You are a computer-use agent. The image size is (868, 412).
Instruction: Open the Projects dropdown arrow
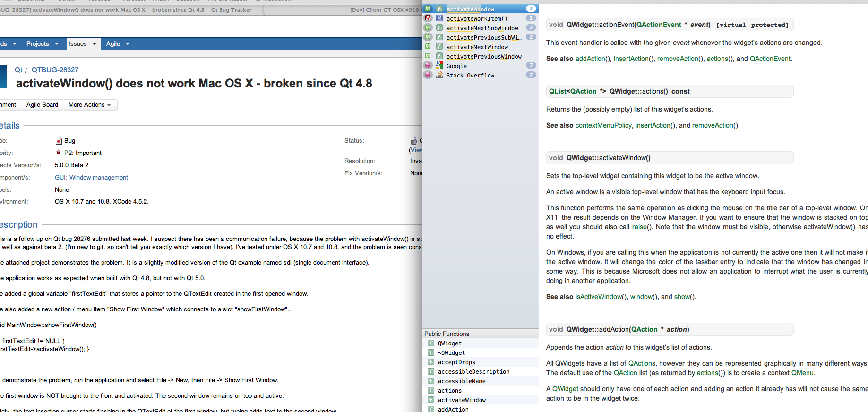tap(57, 44)
